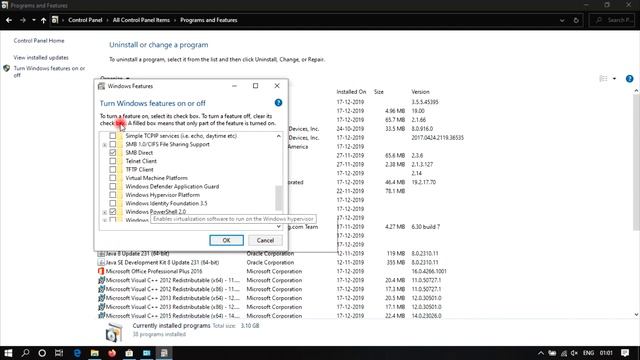Uncheck Windows PowerShell 2.0 feature
Screen dimensions: 640x360
tap(113, 211)
